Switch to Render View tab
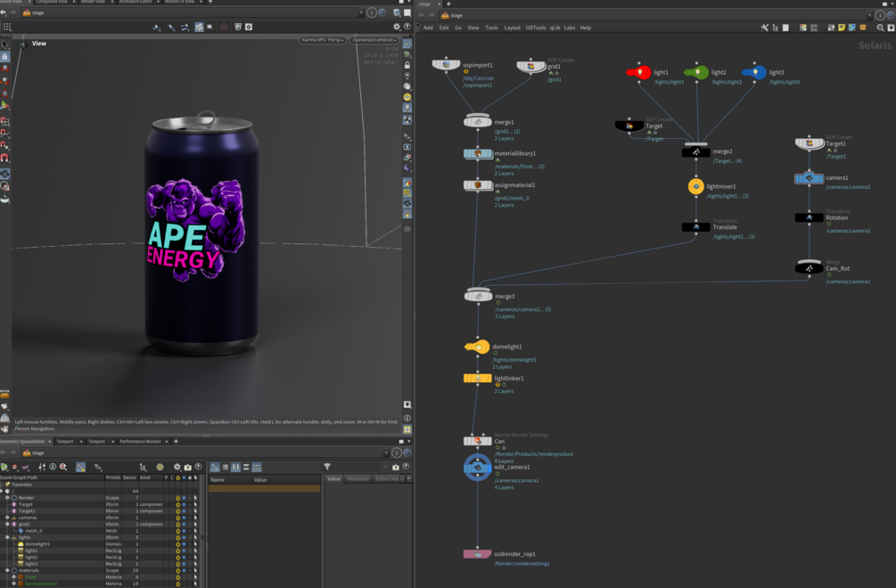 point(93,2)
